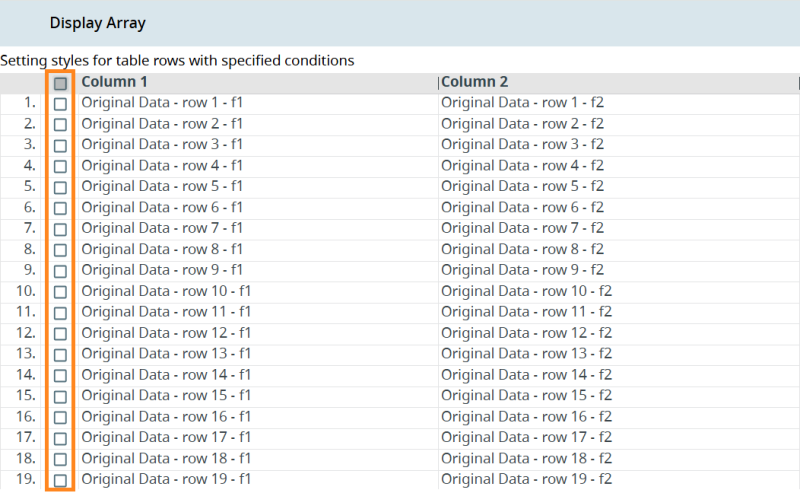
Task: Toggle the select-all checkbox in table header
Action: pyautogui.click(x=60, y=83)
